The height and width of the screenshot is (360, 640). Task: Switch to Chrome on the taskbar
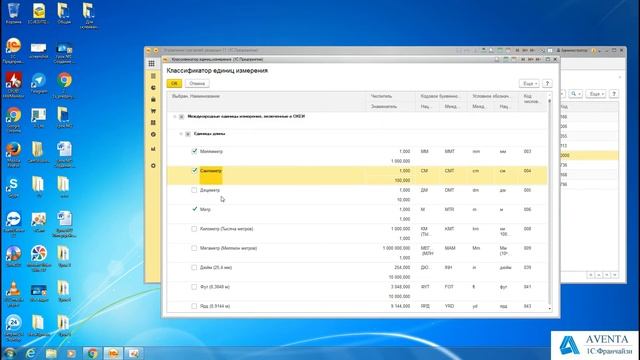click(92, 353)
